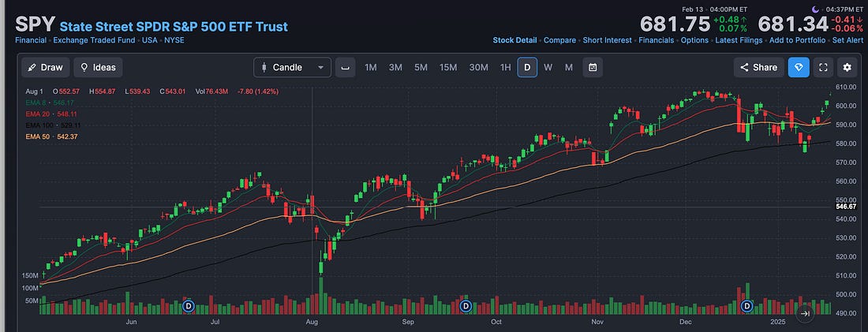Click the NYSE exchange link
This screenshot has width=868, height=332.
174,40
